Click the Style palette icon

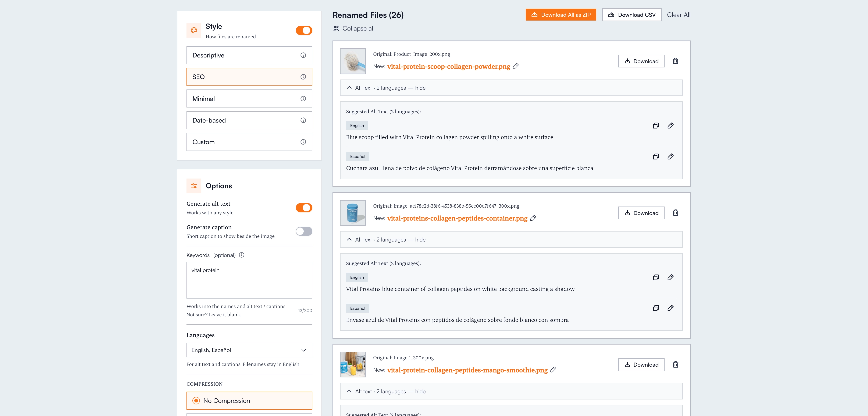194,30
